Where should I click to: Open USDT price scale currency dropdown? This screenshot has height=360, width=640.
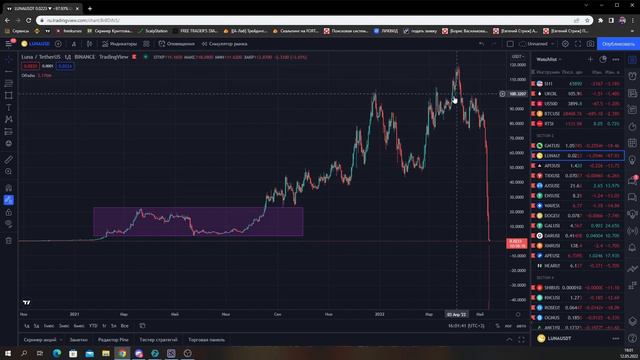[x=517, y=56]
